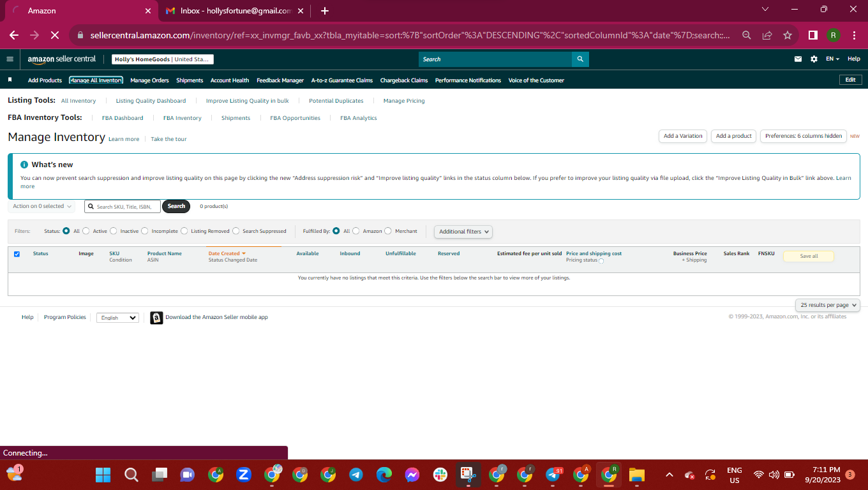Select the Inactive status filter

coord(114,231)
